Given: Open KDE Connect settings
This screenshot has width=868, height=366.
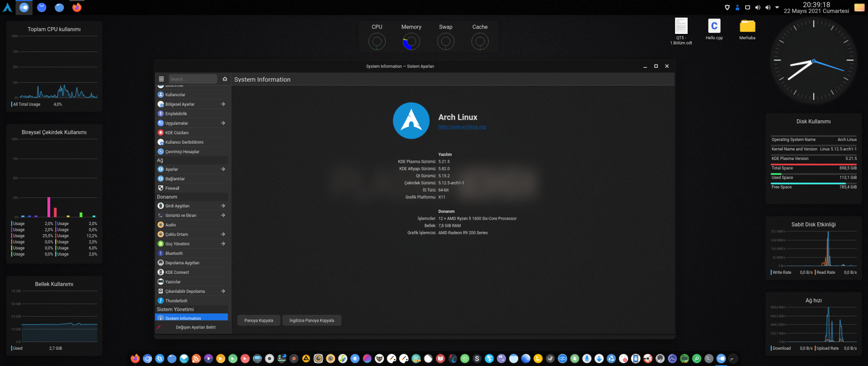Looking at the screenshot, I should point(191,272).
